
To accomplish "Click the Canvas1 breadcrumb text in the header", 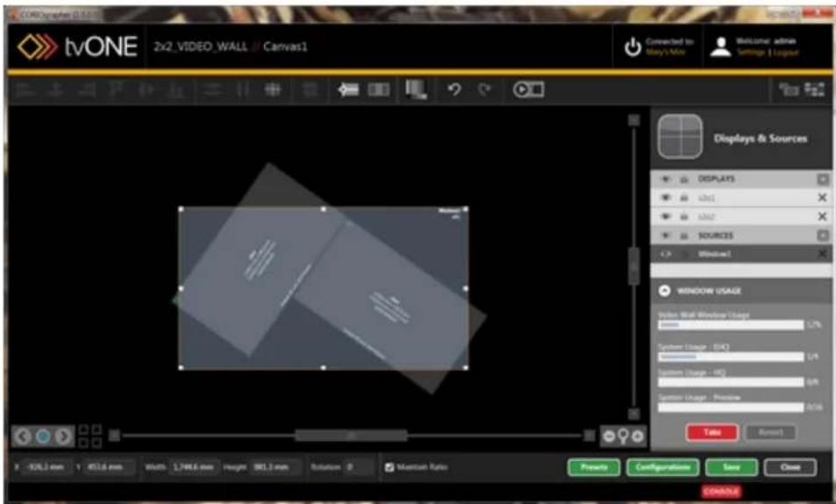I will coord(285,46).
